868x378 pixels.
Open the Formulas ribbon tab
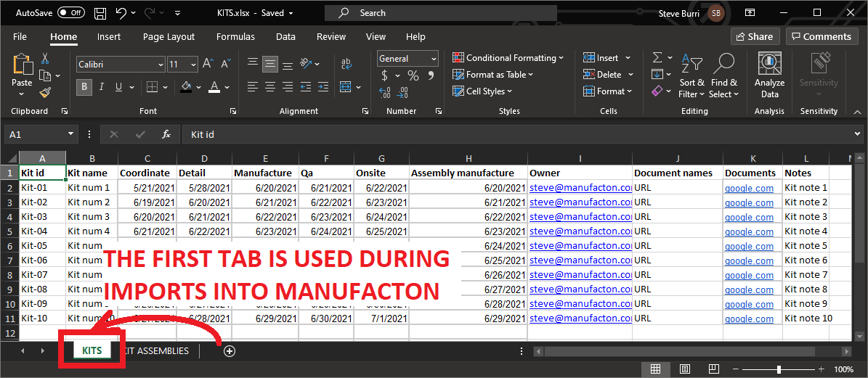coord(235,36)
